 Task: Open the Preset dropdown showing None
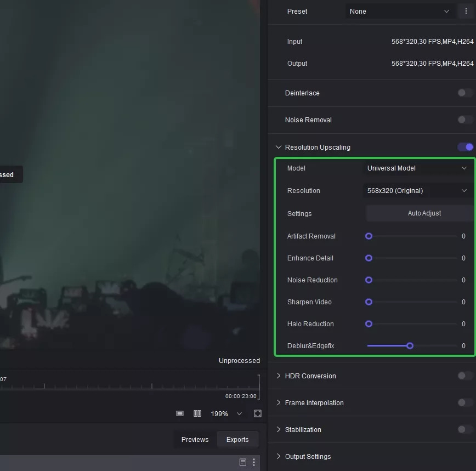click(x=399, y=12)
